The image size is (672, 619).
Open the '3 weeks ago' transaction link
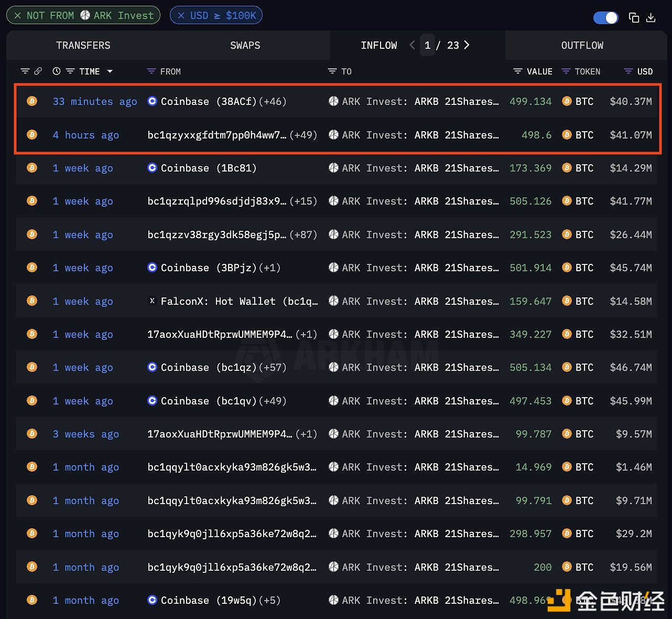pyautogui.click(x=86, y=434)
